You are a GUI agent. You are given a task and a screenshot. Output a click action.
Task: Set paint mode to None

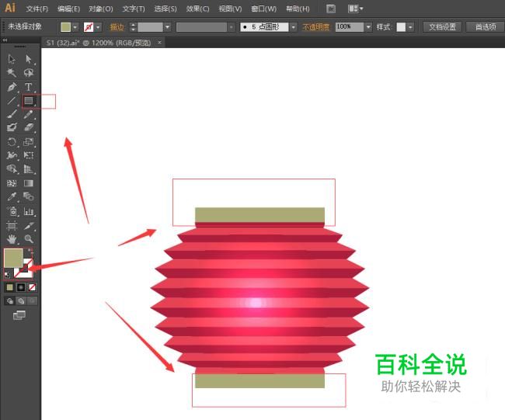click(32, 287)
